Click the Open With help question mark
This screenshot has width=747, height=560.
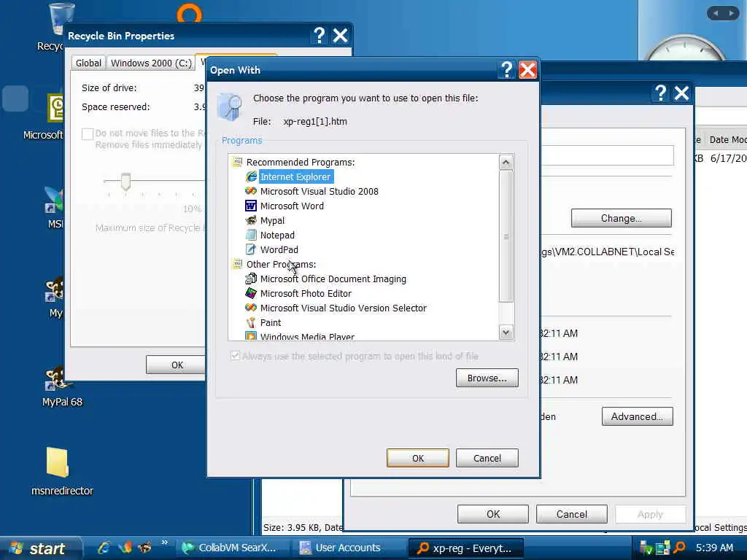pyautogui.click(x=507, y=70)
